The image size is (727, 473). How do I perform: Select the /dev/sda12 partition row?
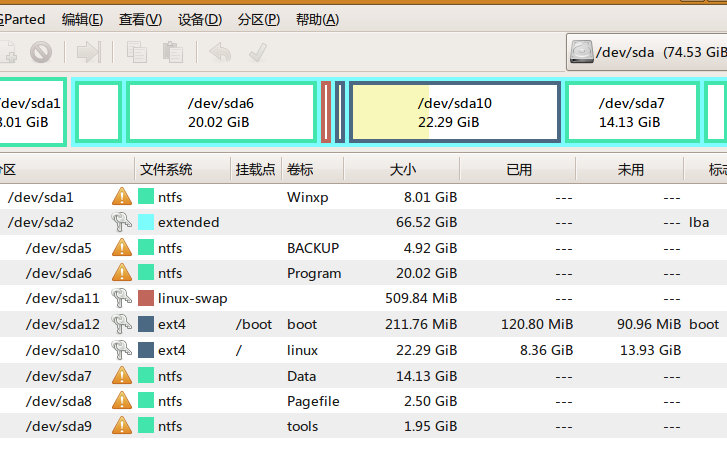(364, 324)
